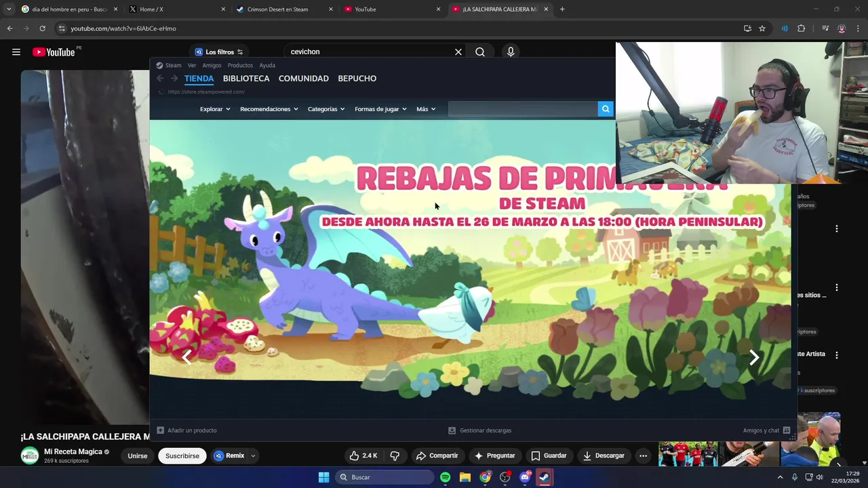
Task: Open the Chrome three-dot menu
Action: [x=859, y=28]
